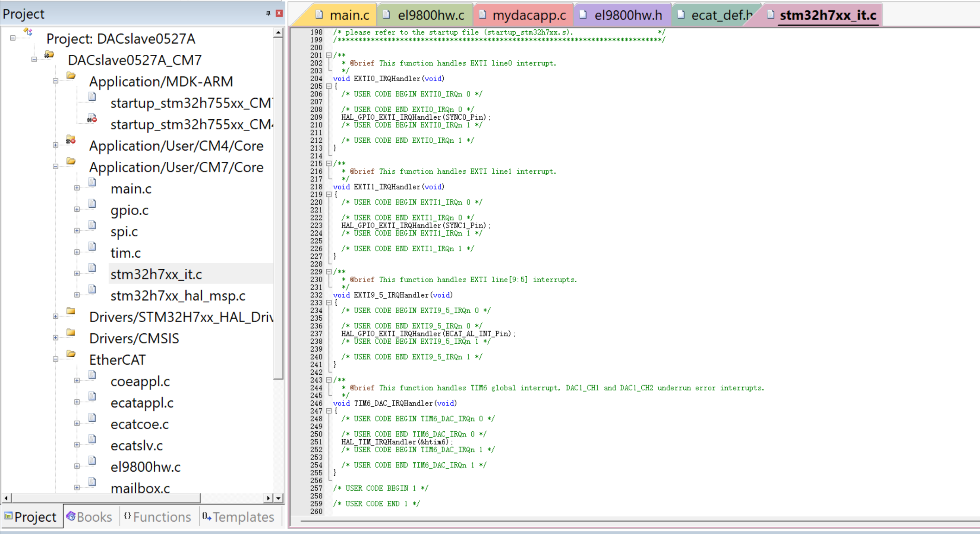
Task: Click the main.c file icon in tree
Action: [92, 182]
